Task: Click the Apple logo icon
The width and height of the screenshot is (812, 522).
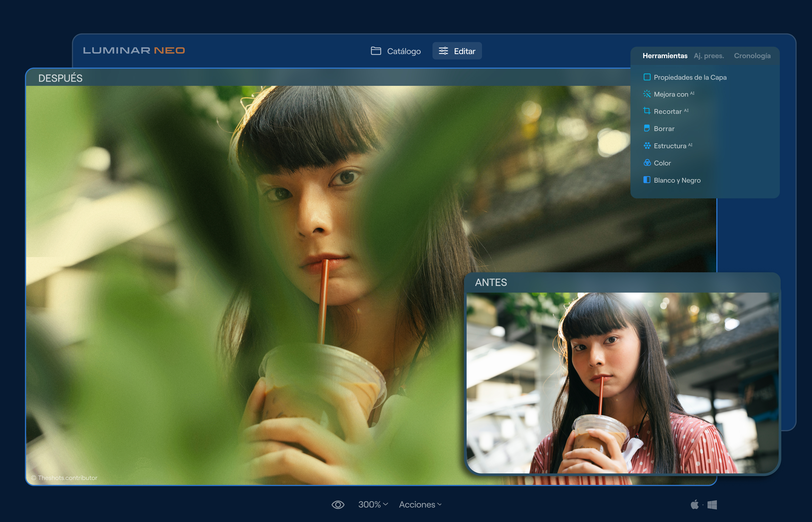Action: pyautogui.click(x=694, y=504)
